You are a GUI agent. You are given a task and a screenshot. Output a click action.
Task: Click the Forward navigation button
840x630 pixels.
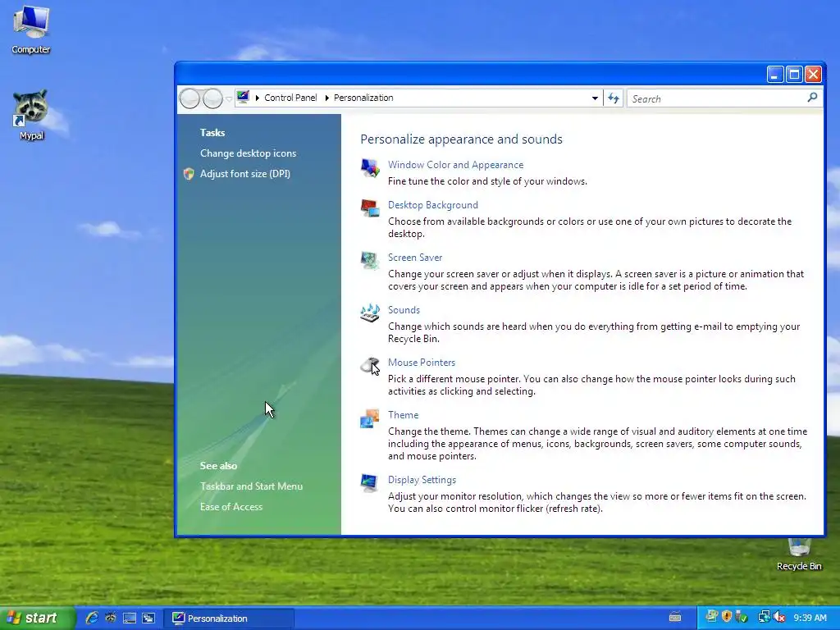click(x=212, y=98)
